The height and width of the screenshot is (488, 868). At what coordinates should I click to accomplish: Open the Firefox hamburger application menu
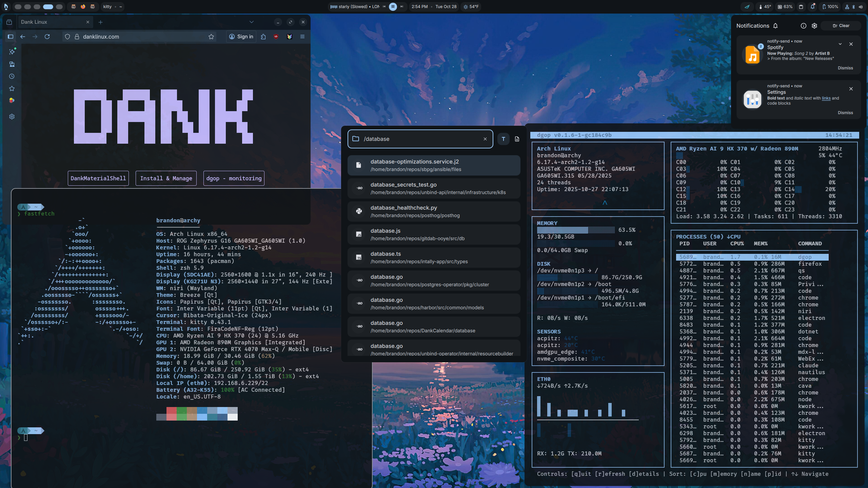pos(302,37)
